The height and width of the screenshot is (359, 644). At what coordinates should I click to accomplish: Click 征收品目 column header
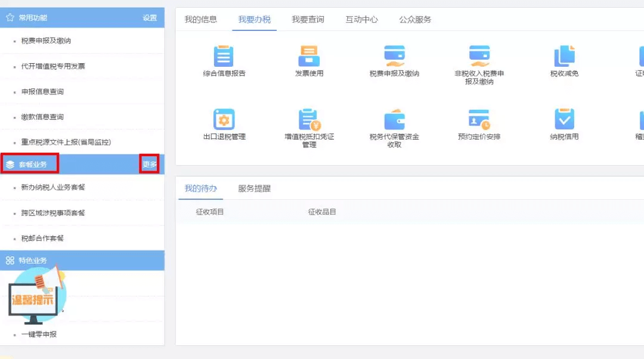tap(322, 212)
